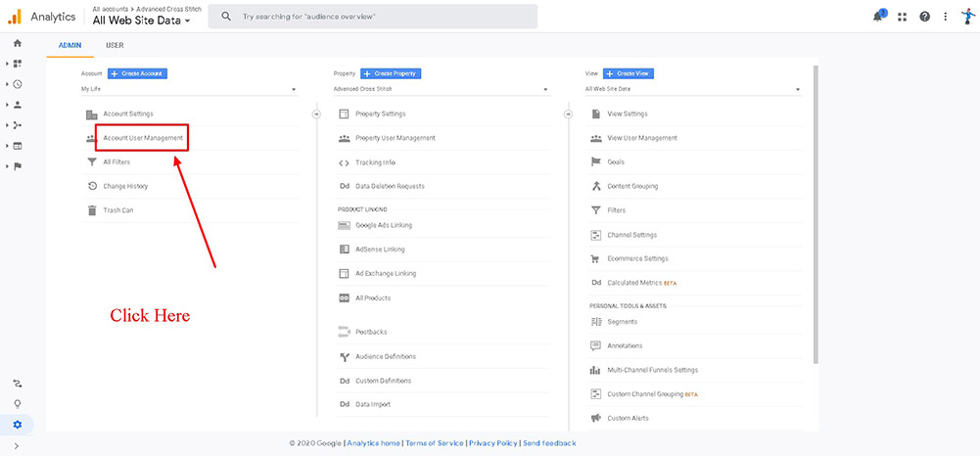Open the notifications bell icon
This screenshot has height=456, width=980.
click(x=879, y=17)
